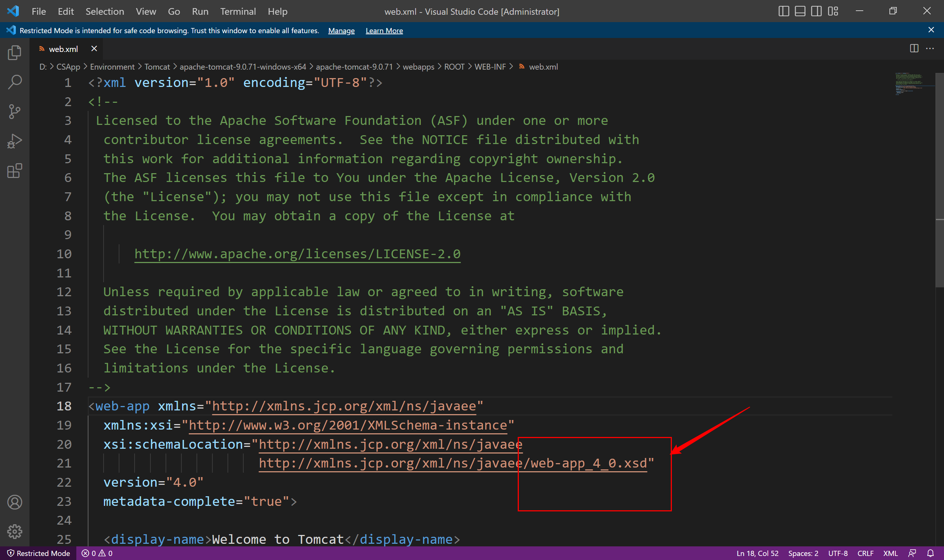Expand the WEB-INF breadcrumb segment

click(x=490, y=67)
